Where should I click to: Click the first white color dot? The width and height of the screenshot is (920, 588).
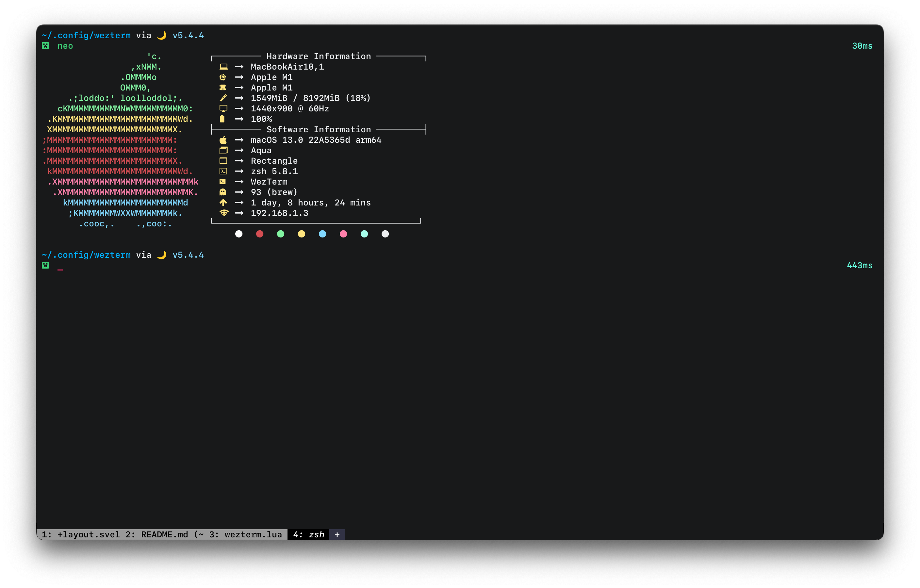(239, 234)
